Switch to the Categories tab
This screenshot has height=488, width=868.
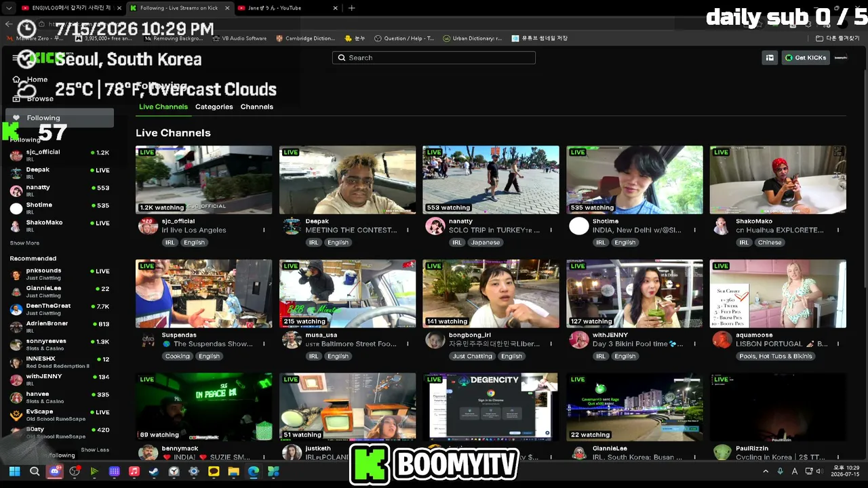point(214,106)
